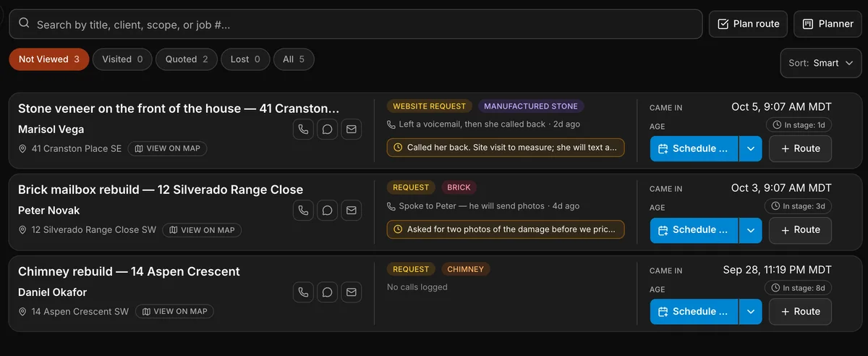Viewport: 868px width, 356px height.
Task: View 12 Silverado Range Close SW on map
Action: [x=203, y=230]
